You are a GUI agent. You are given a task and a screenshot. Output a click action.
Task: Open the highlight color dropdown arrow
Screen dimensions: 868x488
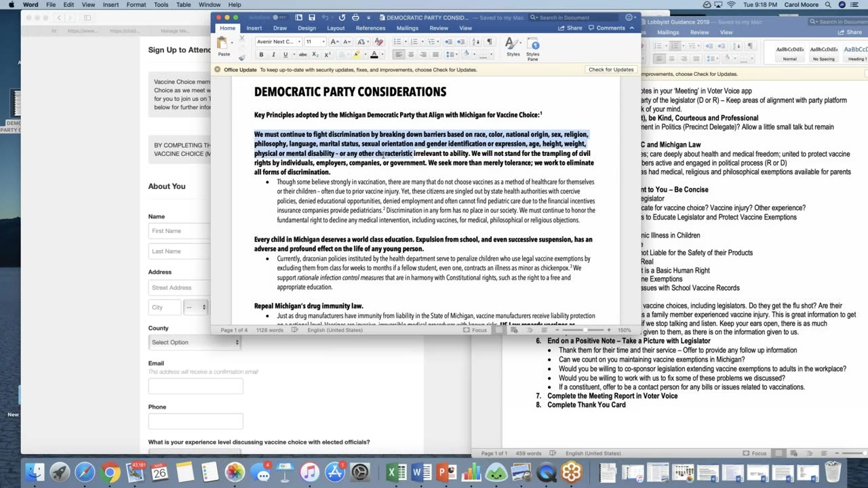click(365, 54)
